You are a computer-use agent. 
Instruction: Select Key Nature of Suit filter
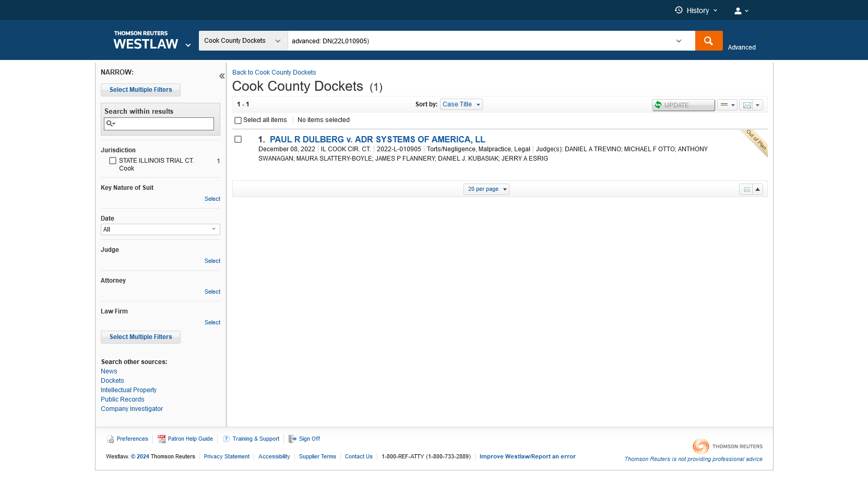pos(212,199)
